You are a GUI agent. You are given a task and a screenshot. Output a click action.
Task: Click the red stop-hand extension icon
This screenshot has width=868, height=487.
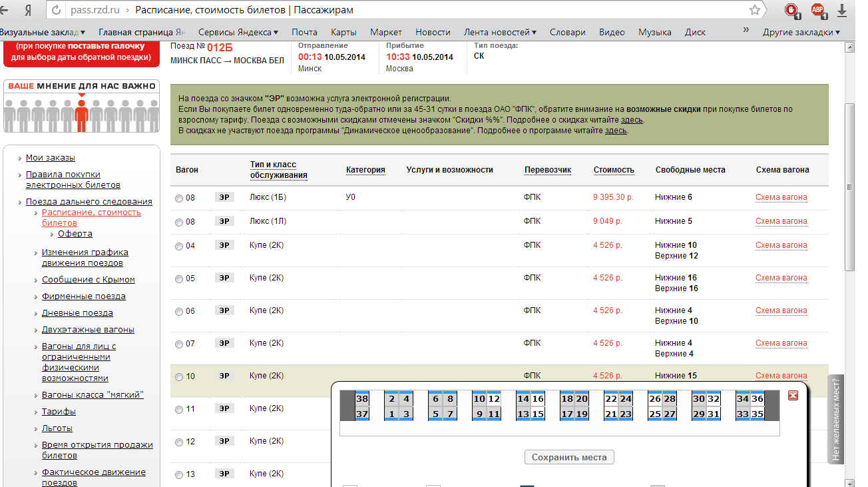791,10
